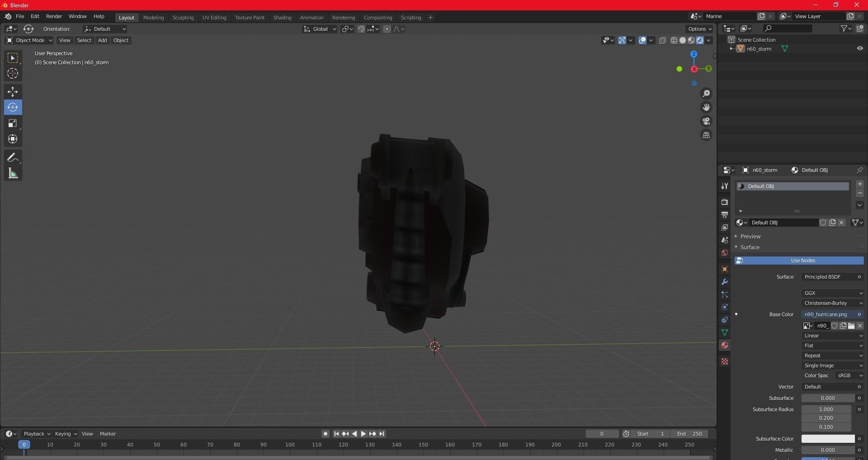
Task: Adjust the Metallic value slider
Action: point(828,450)
